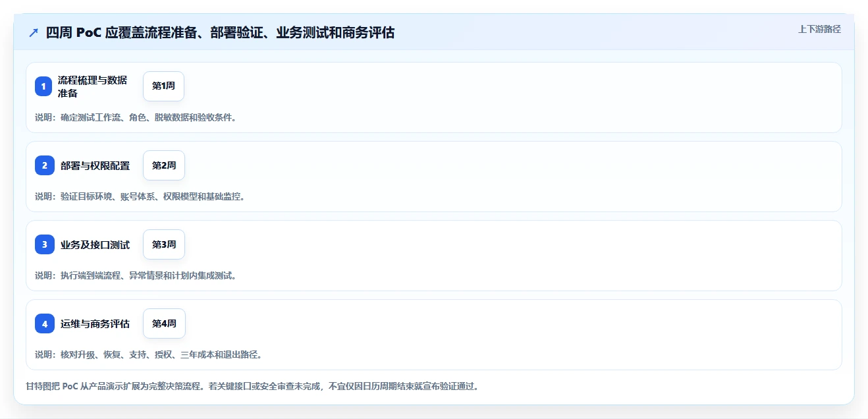The height and width of the screenshot is (419, 868).
Task: Click description starting 说明：确定测试工作流
Action: click(135, 118)
